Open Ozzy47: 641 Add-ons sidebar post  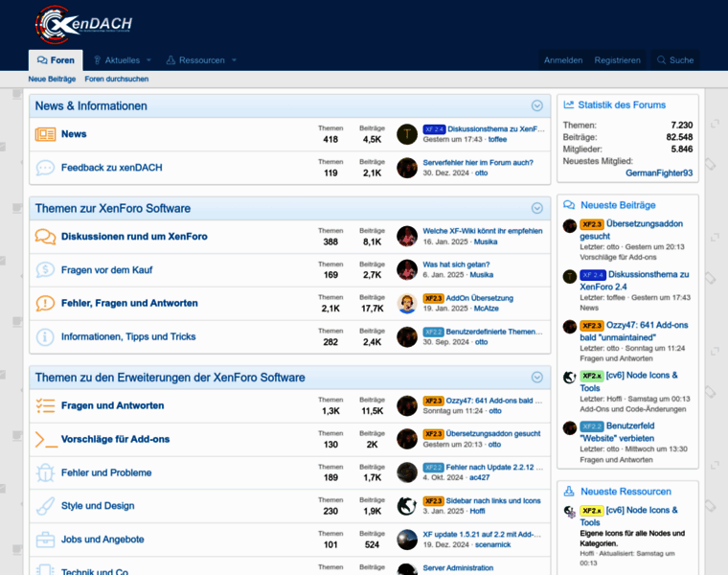coord(634,332)
